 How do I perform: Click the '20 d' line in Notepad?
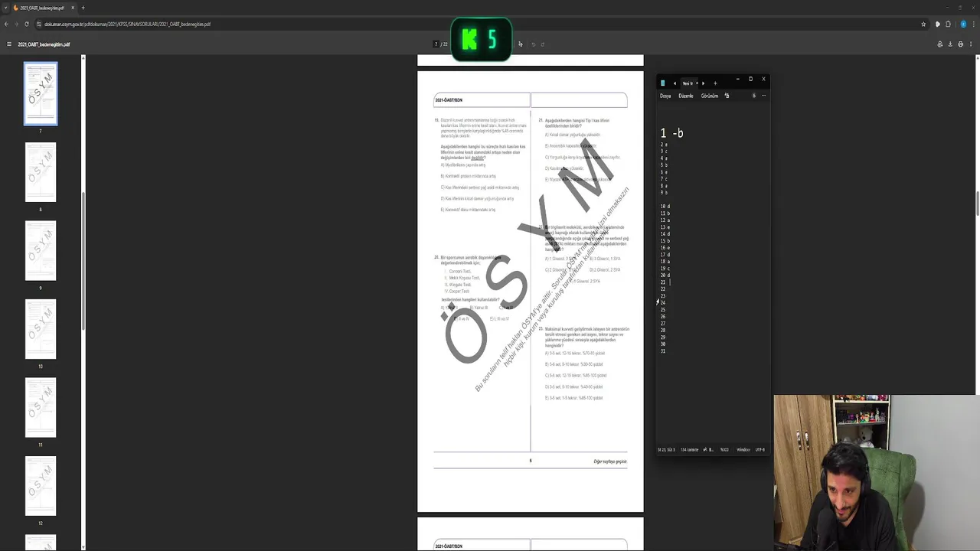[665, 275]
